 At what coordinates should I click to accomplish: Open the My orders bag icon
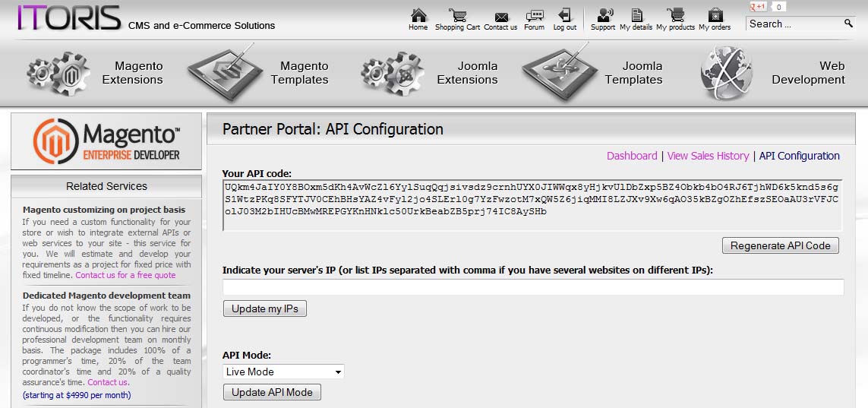(x=715, y=15)
